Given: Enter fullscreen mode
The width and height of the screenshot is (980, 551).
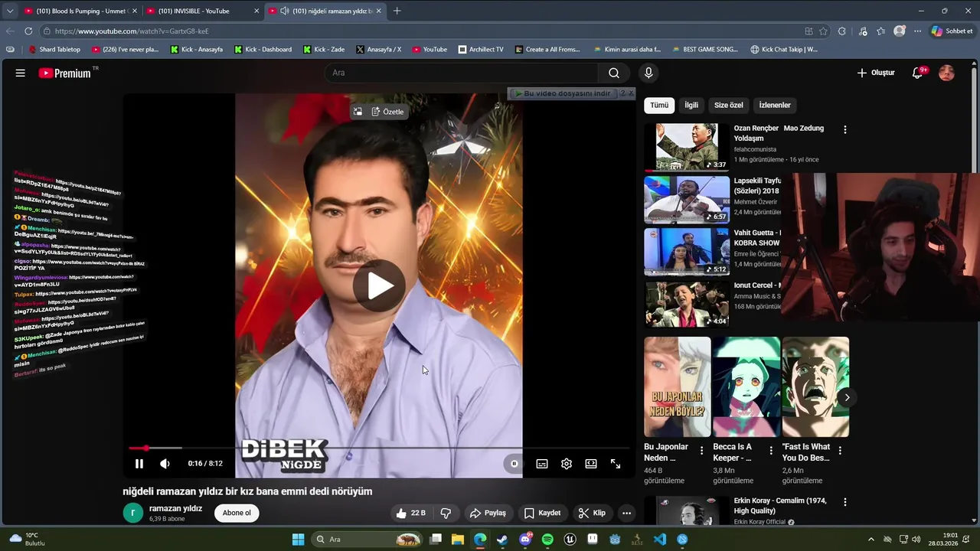Looking at the screenshot, I should (x=616, y=464).
